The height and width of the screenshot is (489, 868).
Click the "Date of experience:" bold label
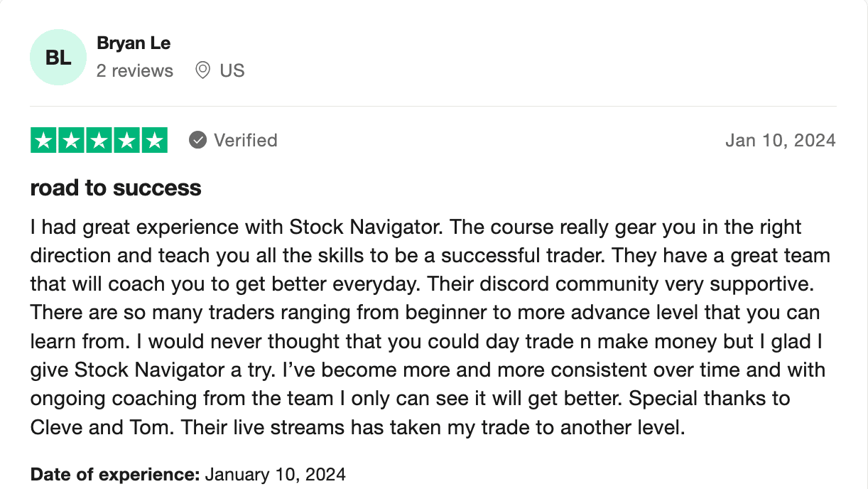coord(115,473)
